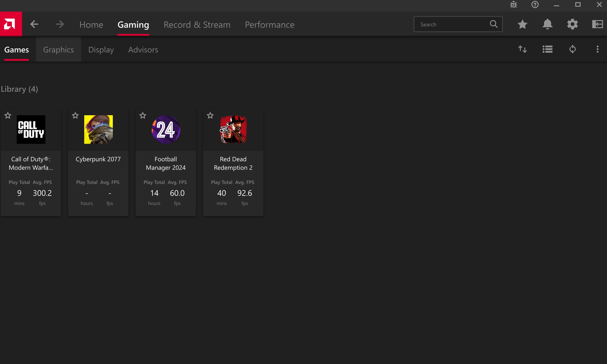Open the bug report icon
The height and width of the screenshot is (364, 607).
[x=514, y=5]
